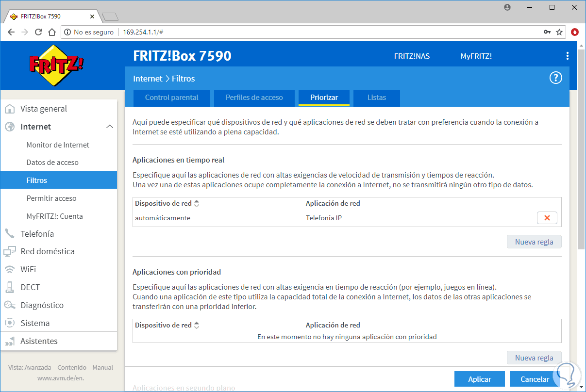Click the Diagnóstico icon
586x392 pixels.
pyautogui.click(x=10, y=305)
